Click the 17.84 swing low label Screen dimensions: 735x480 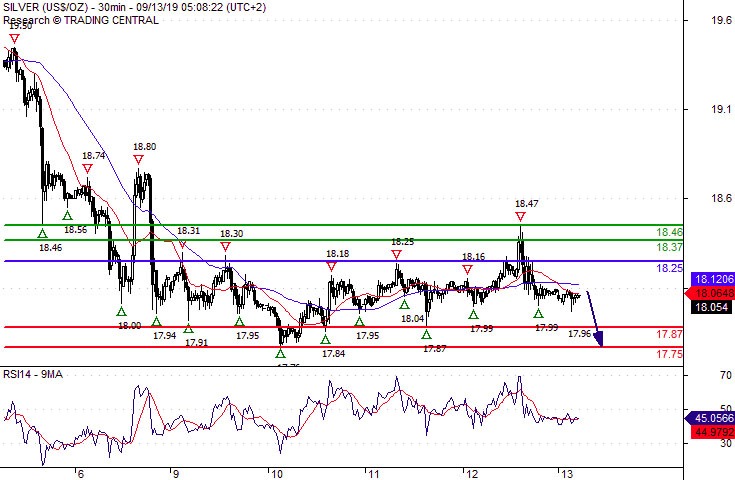[x=333, y=354]
